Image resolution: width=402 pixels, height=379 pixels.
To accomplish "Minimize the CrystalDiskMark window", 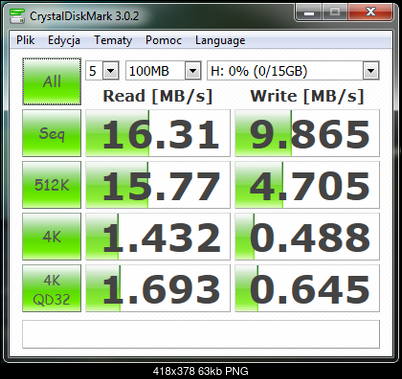I will (309, 13).
